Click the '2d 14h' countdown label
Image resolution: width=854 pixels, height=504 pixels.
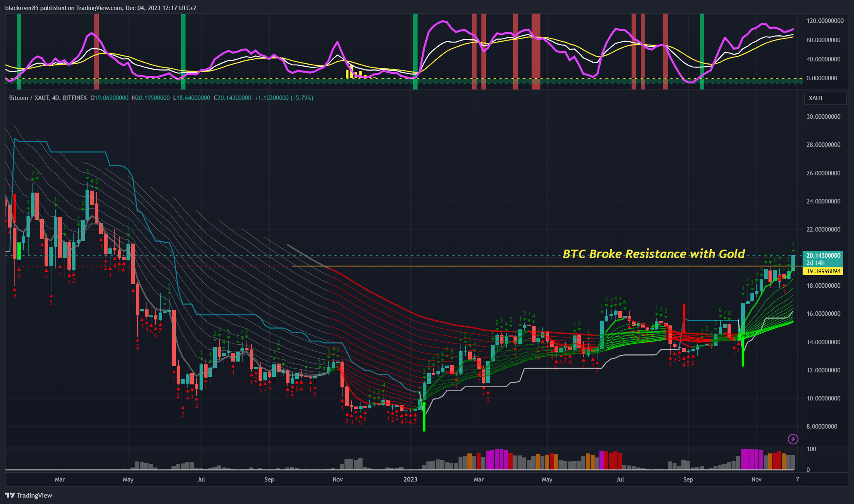coord(815,263)
